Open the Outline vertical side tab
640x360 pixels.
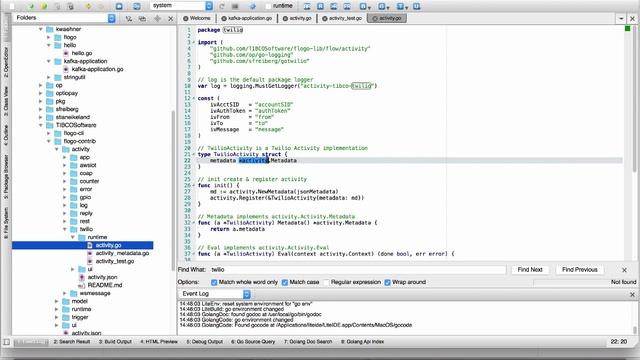(x=6, y=136)
